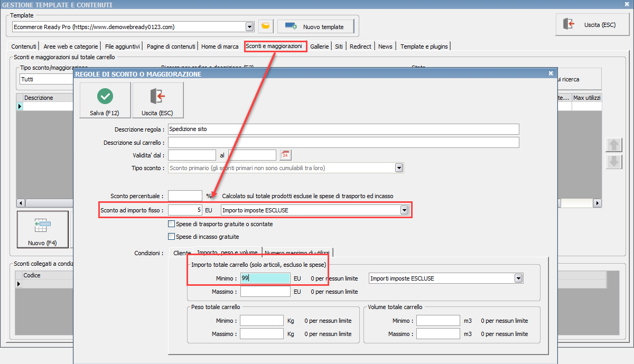Click the yellow icon next to the template dropdown
Image resolution: width=634 pixels, height=364 pixels.
tap(266, 26)
